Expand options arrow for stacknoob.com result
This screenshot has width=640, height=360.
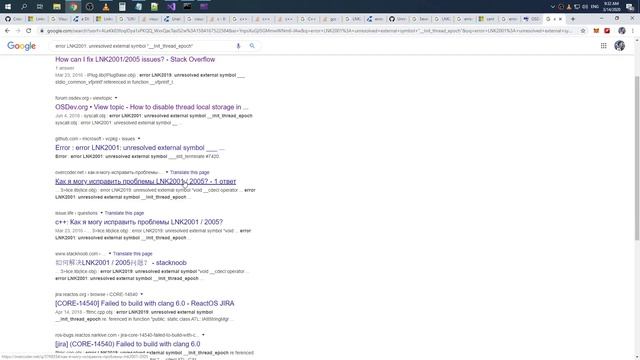click(x=109, y=253)
